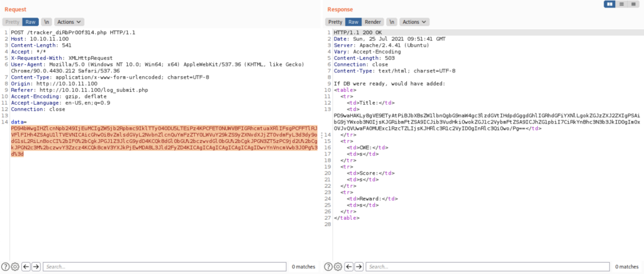Viewport: 644px width, 274px height.
Task: Open the Request search help icon
Action: coord(6,266)
